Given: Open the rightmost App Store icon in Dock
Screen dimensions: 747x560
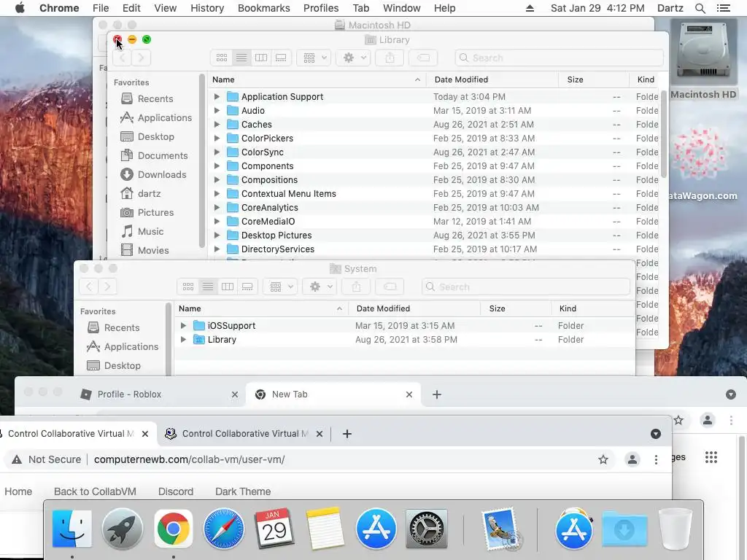Looking at the screenshot, I should click(x=574, y=529).
